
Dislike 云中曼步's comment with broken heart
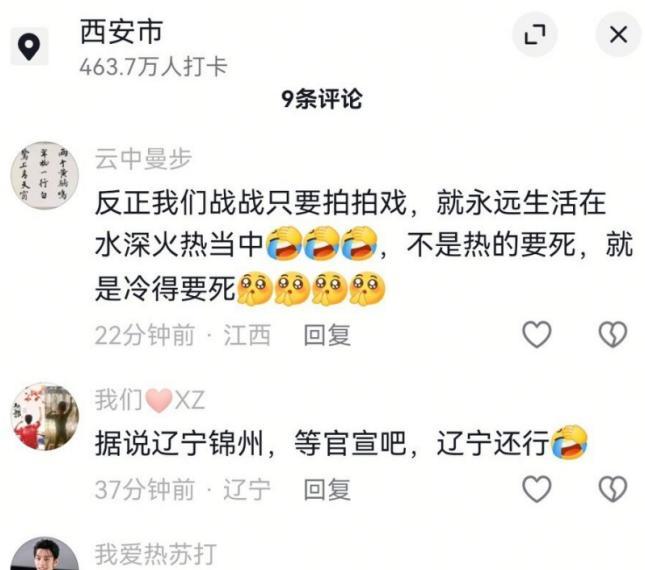[613, 334]
